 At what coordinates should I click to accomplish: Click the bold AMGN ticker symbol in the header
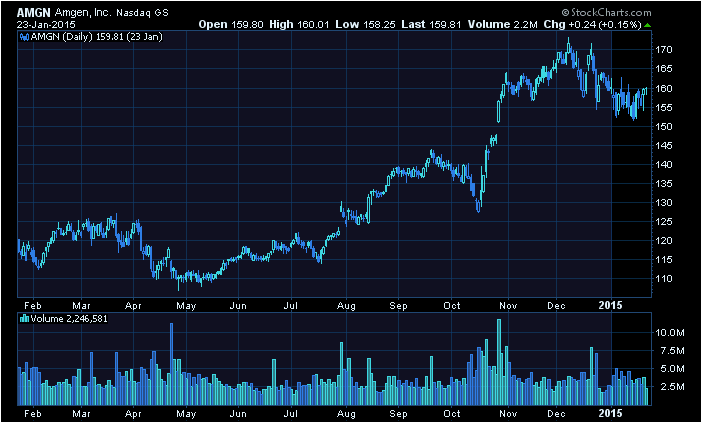[x=34, y=13]
